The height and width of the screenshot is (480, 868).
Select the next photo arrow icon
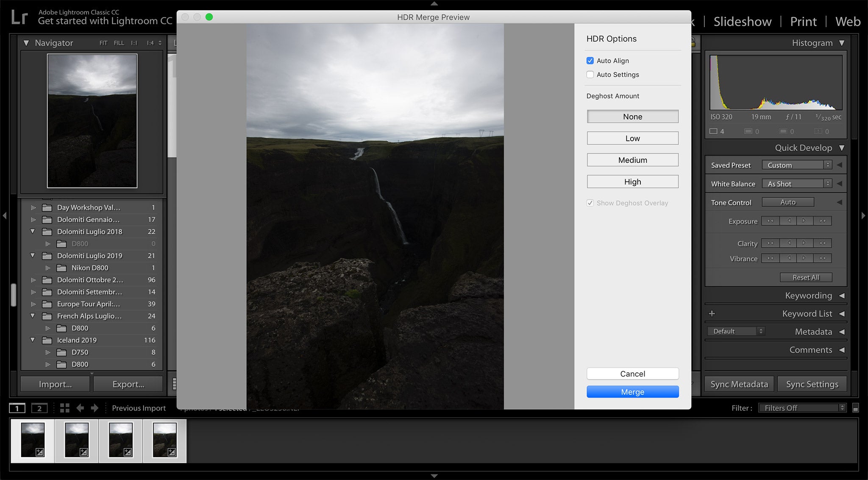coord(94,408)
